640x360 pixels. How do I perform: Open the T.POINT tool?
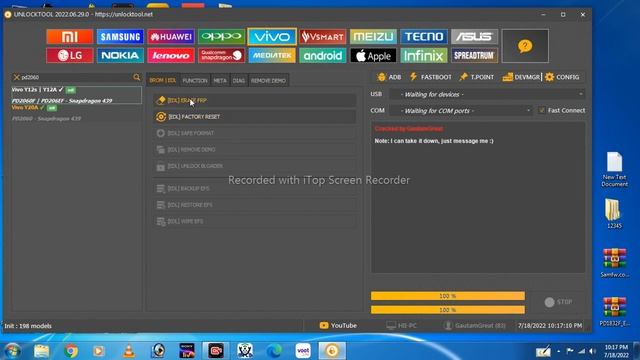(x=476, y=77)
